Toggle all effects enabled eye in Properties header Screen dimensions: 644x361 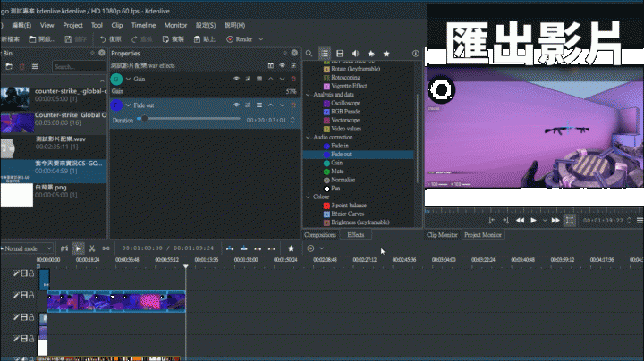(282, 65)
